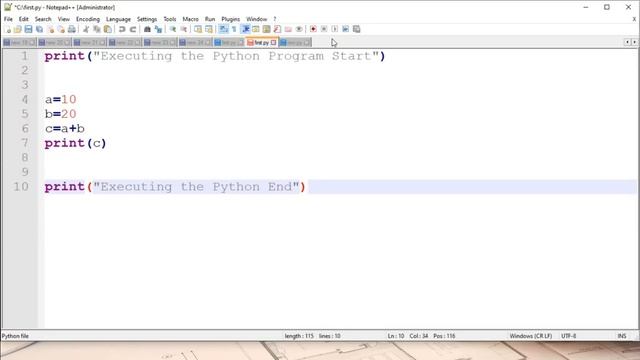Open the Plugins menu
This screenshot has width=640, height=360.
(231, 19)
